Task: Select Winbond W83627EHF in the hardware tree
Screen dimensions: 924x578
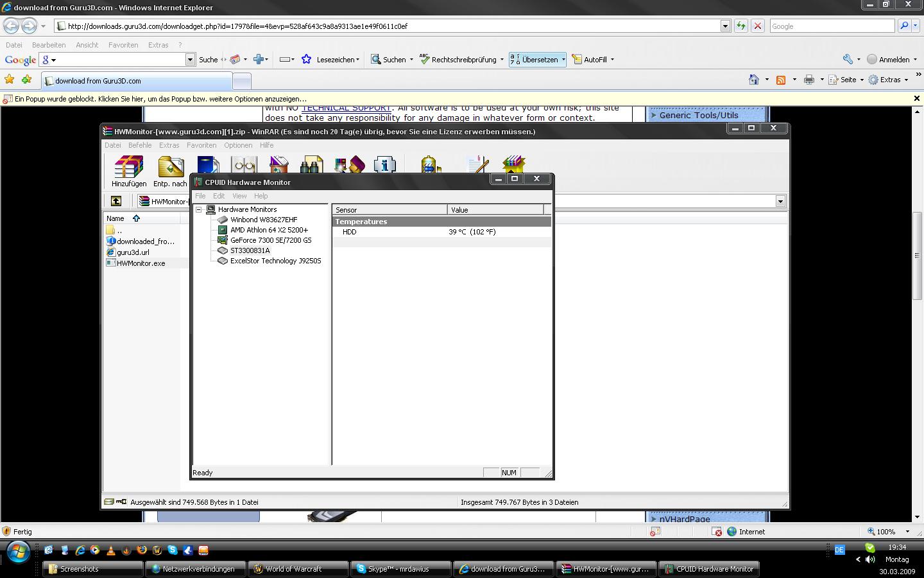Action: pos(264,220)
